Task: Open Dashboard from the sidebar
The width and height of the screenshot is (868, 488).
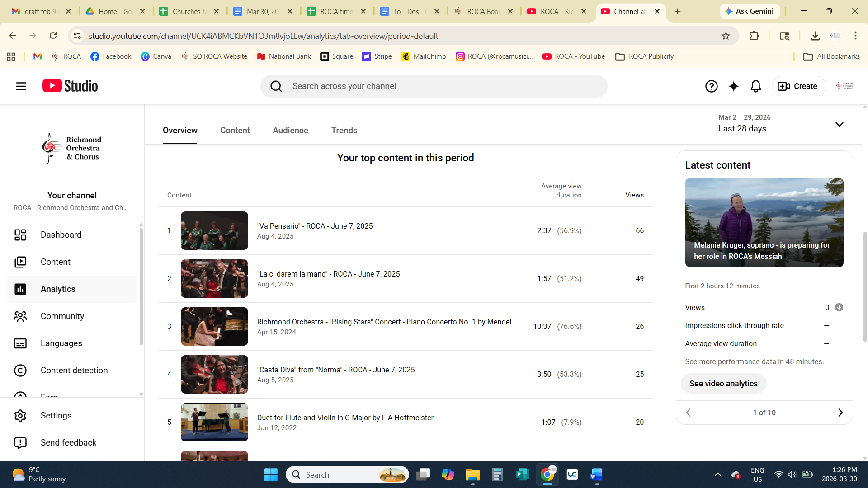Action: (x=61, y=235)
